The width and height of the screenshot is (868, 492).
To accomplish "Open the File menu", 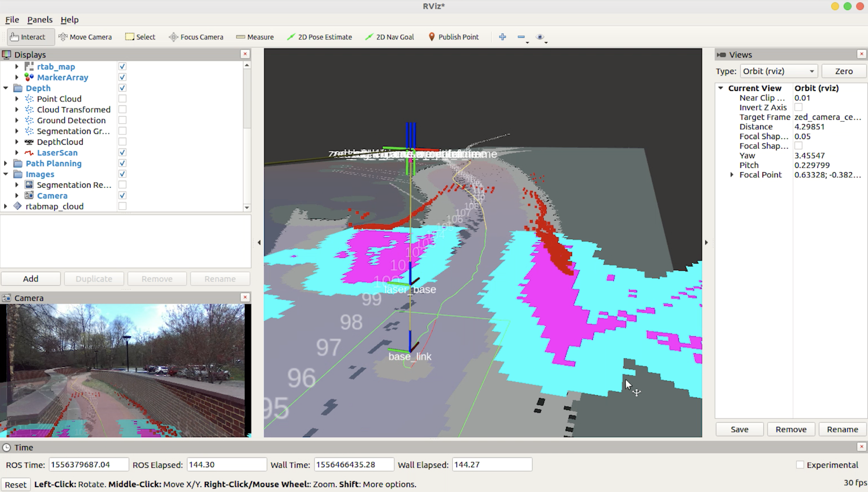I will 12,19.
